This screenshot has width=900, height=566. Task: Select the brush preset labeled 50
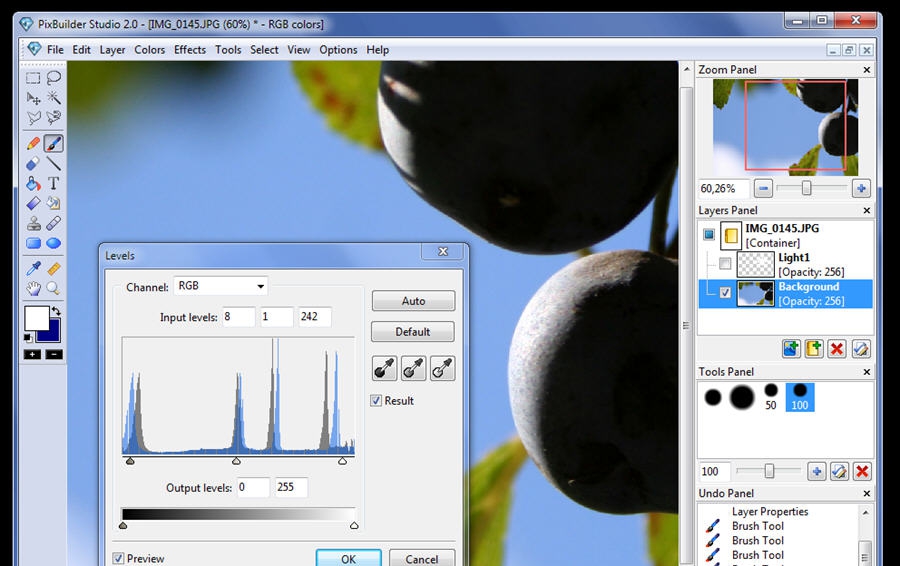pyautogui.click(x=771, y=397)
